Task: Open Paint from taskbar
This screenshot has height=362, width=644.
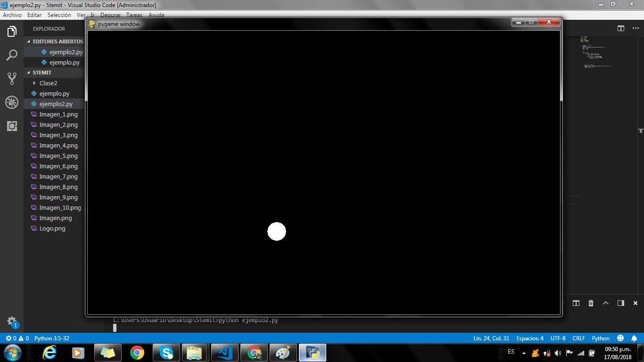Action: pos(283,353)
